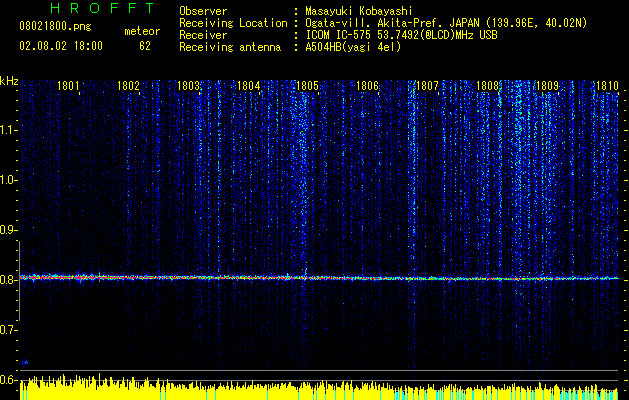The width and height of the screenshot is (629, 400).
Task: Select the A504HB yagi antenna text
Action: [353, 46]
